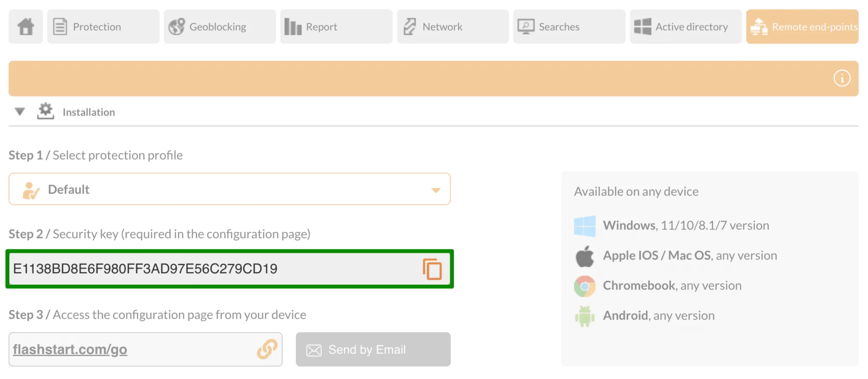
Task: Go to the Home dashboard icon
Action: tap(26, 27)
